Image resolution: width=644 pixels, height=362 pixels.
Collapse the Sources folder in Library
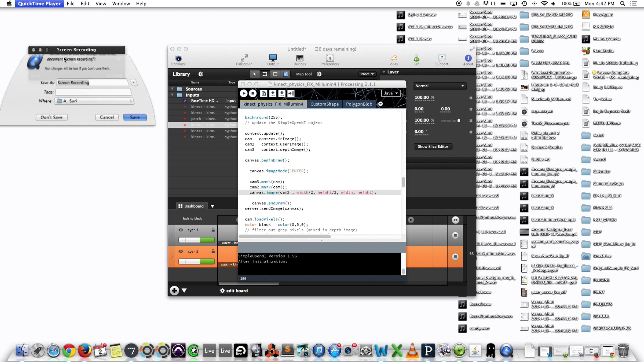[172, 89]
